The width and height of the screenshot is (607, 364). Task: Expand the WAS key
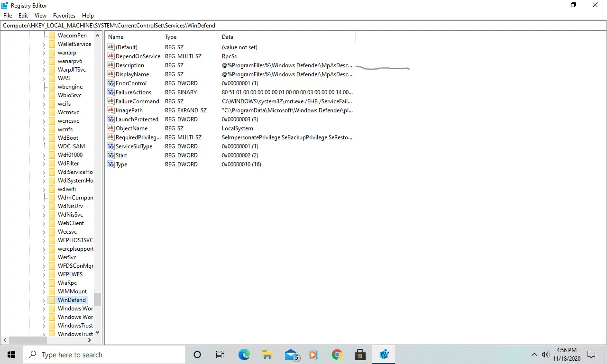click(44, 78)
